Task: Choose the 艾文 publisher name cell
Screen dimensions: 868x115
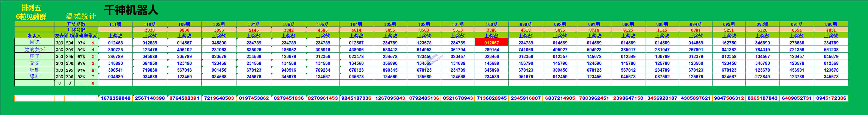Action: pyautogui.click(x=34, y=63)
